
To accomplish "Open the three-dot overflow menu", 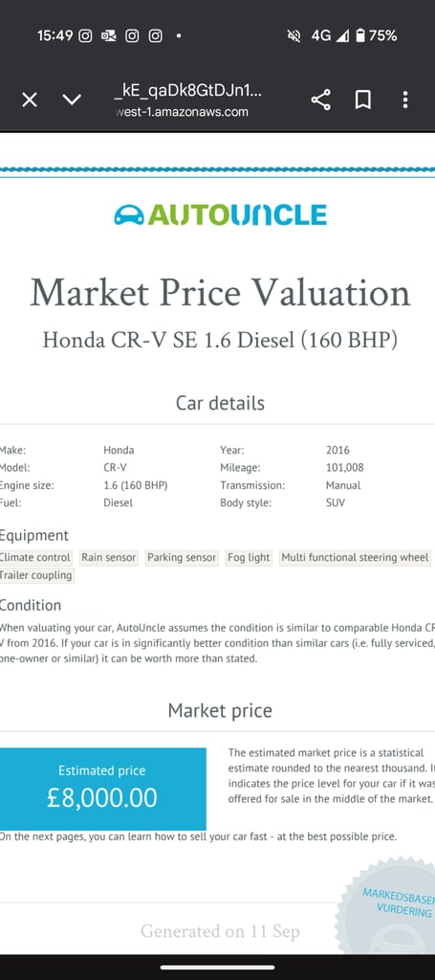I will coord(405,100).
